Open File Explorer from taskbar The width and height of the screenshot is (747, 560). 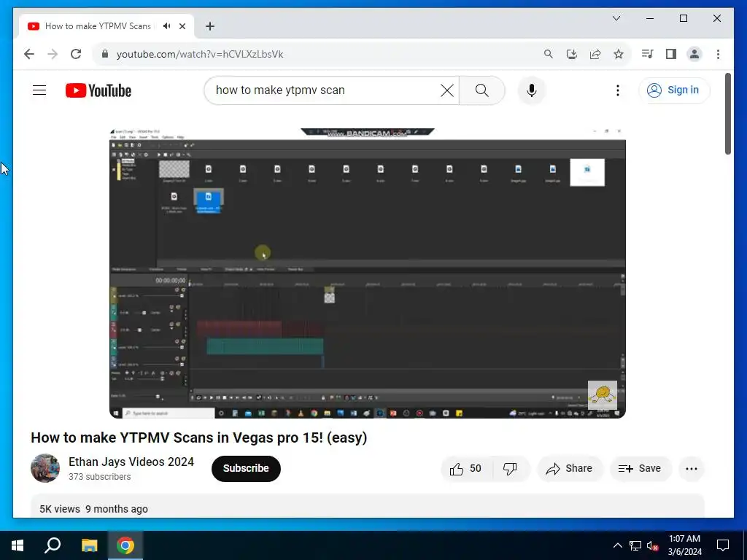[x=89, y=545]
